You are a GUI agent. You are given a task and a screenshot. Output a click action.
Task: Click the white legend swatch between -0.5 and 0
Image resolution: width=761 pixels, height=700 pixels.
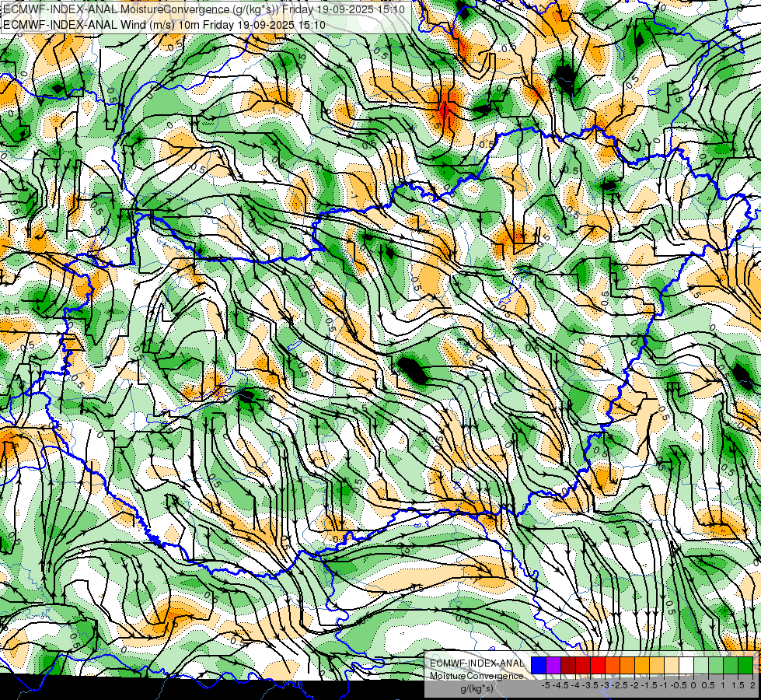tap(686, 666)
